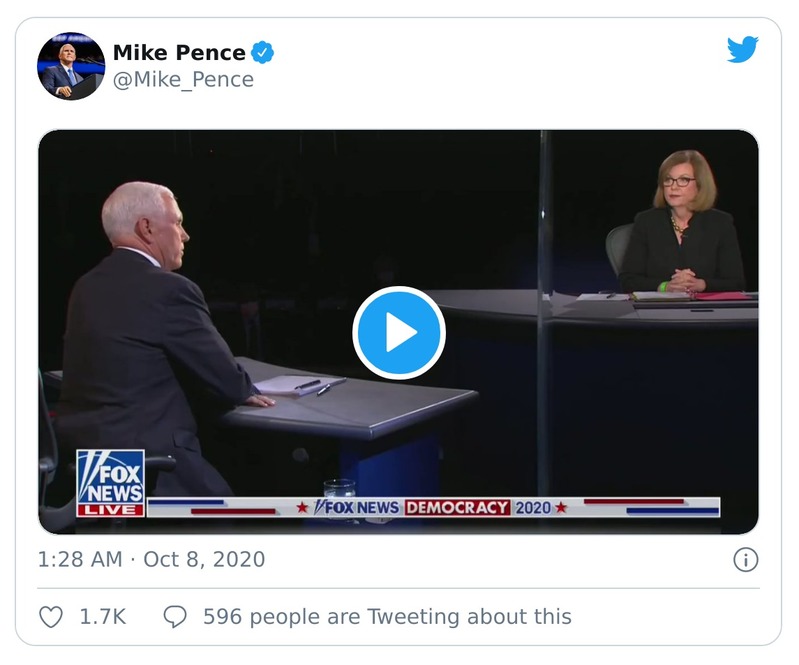Click the reply speech bubble icon

pos(175,617)
